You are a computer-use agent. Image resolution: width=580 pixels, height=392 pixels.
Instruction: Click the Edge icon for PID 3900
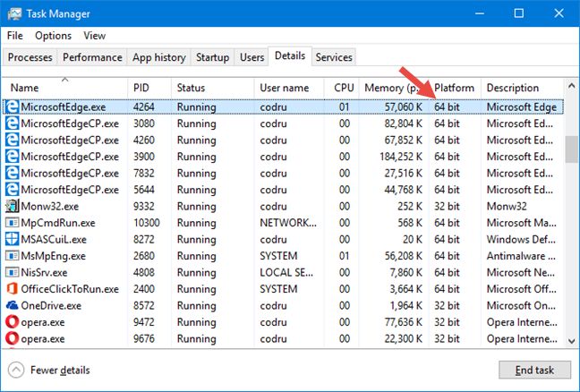tap(12, 157)
